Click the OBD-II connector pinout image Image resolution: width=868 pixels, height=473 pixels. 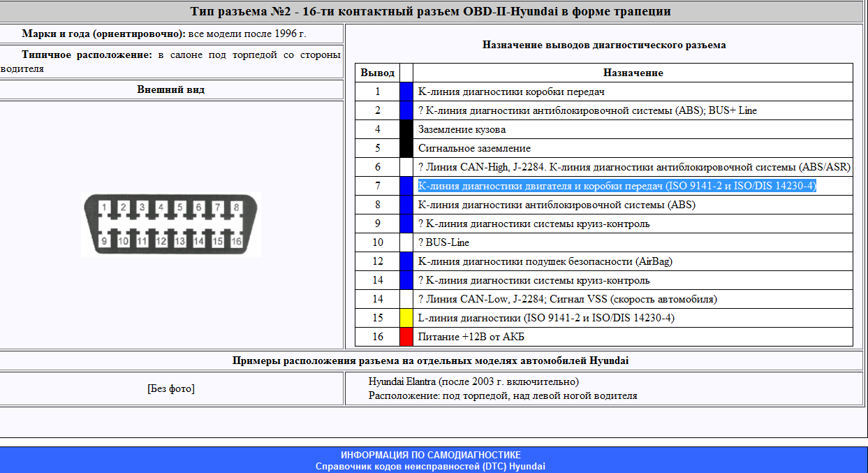[x=171, y=224]
